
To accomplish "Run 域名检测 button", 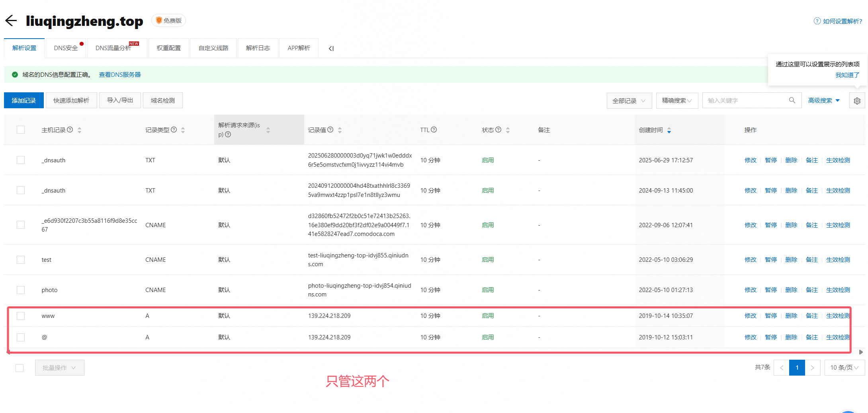I will 163,100.
